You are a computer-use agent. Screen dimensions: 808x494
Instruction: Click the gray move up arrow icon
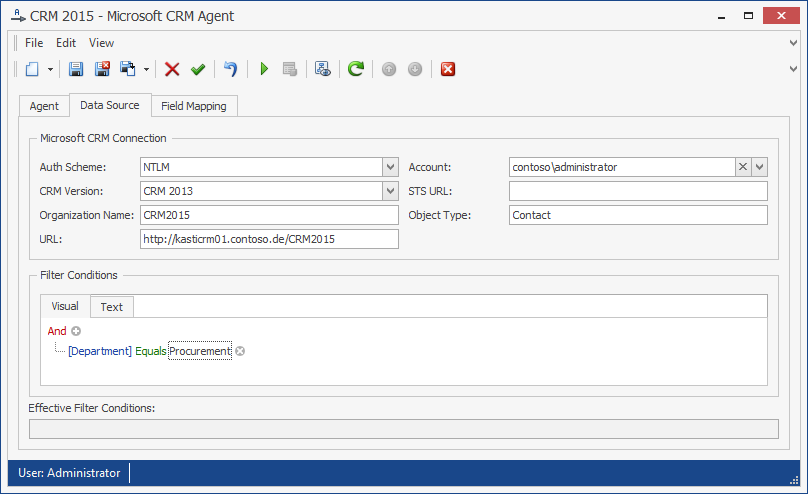(389, 69)
